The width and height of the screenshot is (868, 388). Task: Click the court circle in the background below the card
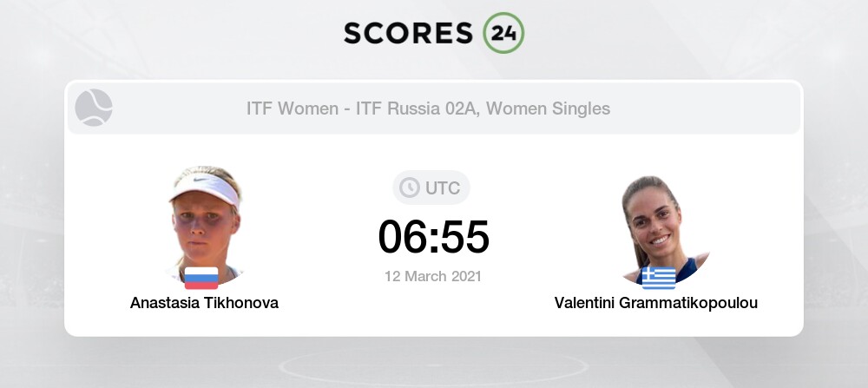[434, 365]
